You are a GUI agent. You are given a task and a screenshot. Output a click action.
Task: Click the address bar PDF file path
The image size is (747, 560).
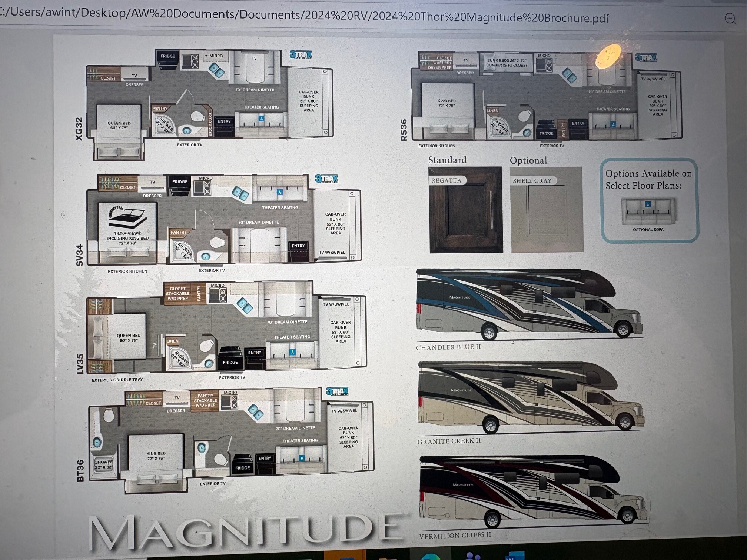[x=304, y=16]
